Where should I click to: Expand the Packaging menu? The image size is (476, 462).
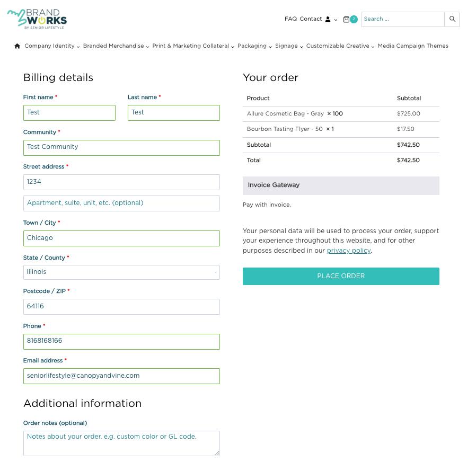coord(254,46)
